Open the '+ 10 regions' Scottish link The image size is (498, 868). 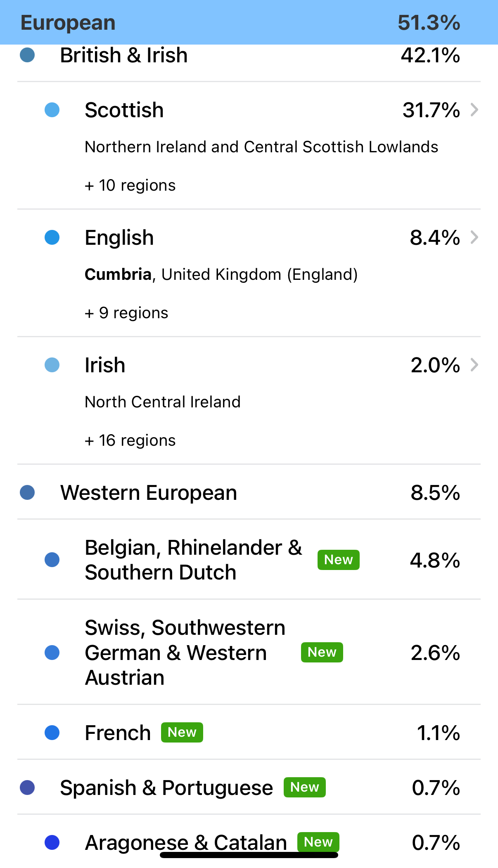(130, 186)
